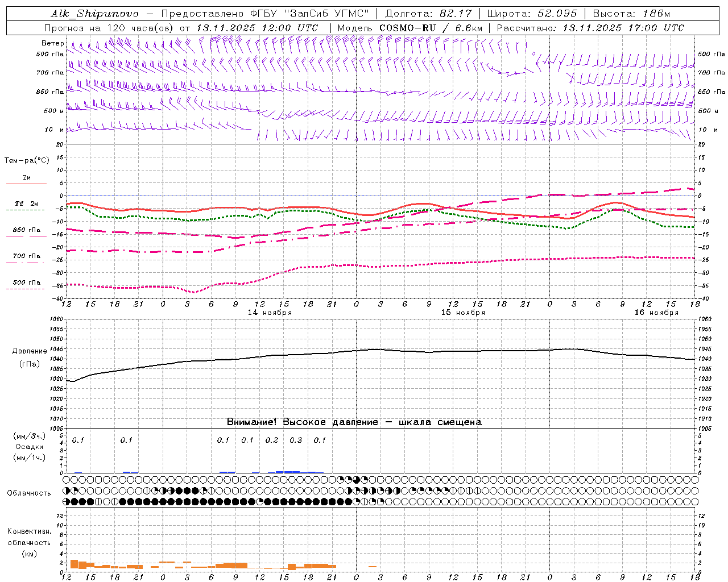Click the 1060 value on left pressure axis
This screenshot has width=728, height=582.
point(57,319)
